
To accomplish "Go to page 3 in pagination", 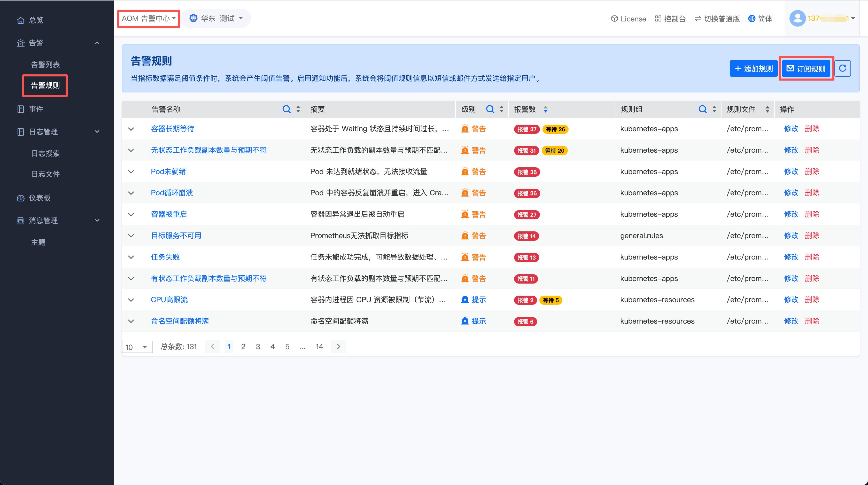I will (x=258, y=347).
